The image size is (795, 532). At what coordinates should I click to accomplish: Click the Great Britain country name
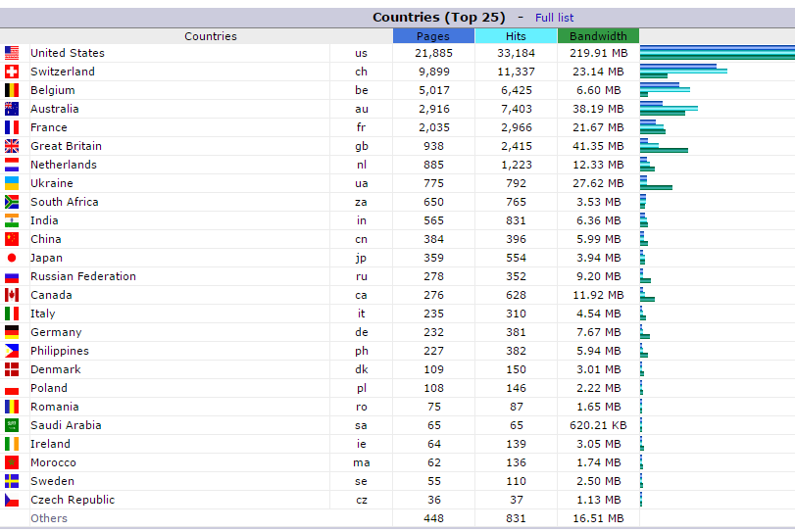coord(66,146)
